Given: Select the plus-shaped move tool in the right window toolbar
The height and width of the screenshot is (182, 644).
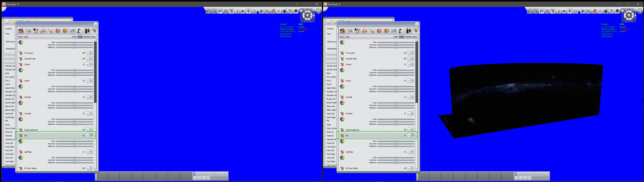Looking at the screenshot, I should coord(570,11).
